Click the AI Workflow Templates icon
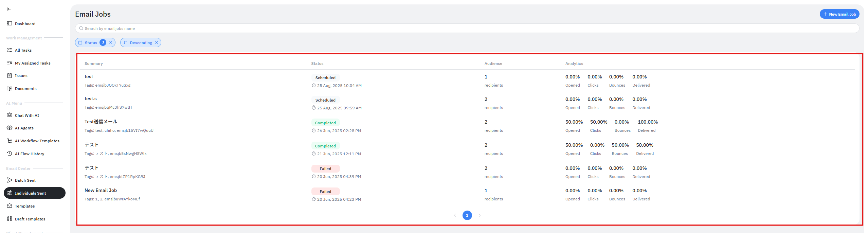Image resolution: width=868 pixels, height=233 pixels. coord(10,141)
